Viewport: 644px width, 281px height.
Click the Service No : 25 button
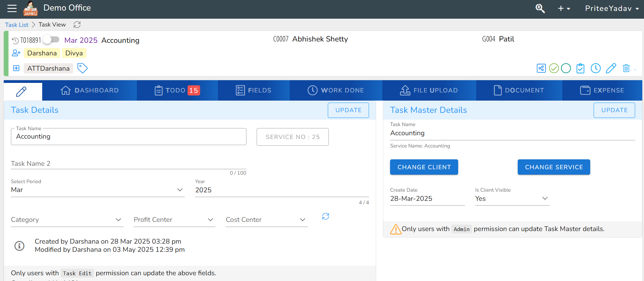pyautogui.click(x=293, y=137)
